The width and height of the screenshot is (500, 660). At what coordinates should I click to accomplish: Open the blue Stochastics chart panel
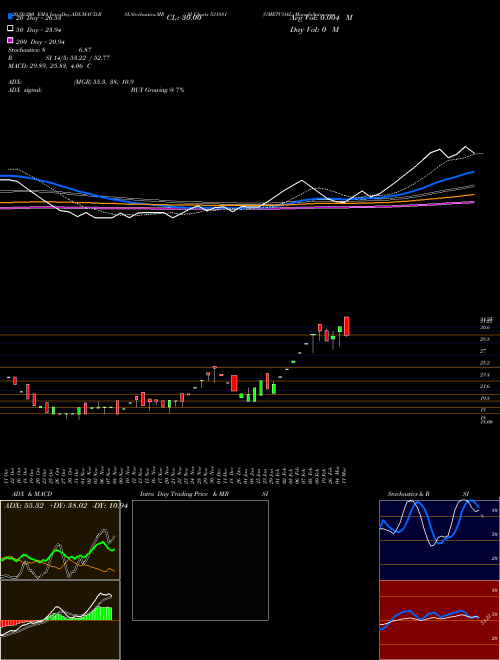tap(439, 540)
